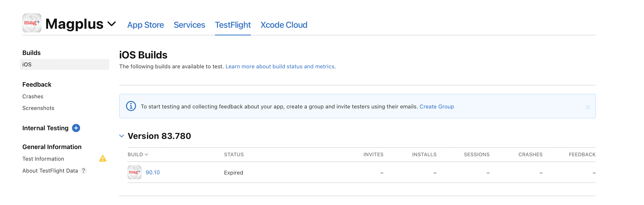The width and height of the screenshot is (644, 205).
Task: Click the INSTALLS column header
Action: (424, 154)
